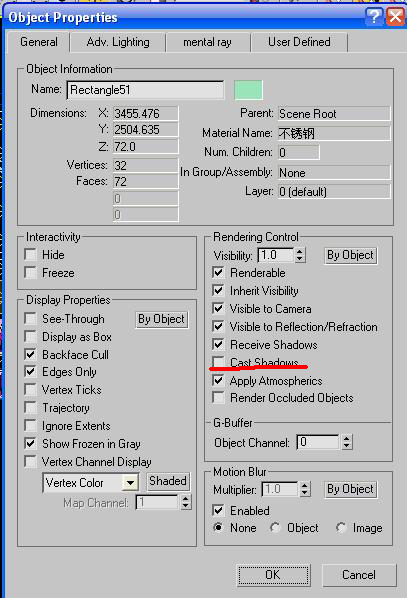Choose the Image motion blur option

[x=341, y=528]
